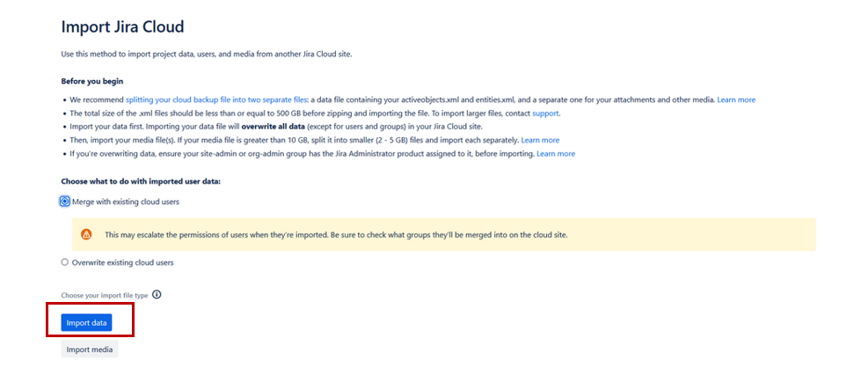Click the Import Jira Cloud page heading
The width and height of the screenshot is (868, 368).
(122, 26)
